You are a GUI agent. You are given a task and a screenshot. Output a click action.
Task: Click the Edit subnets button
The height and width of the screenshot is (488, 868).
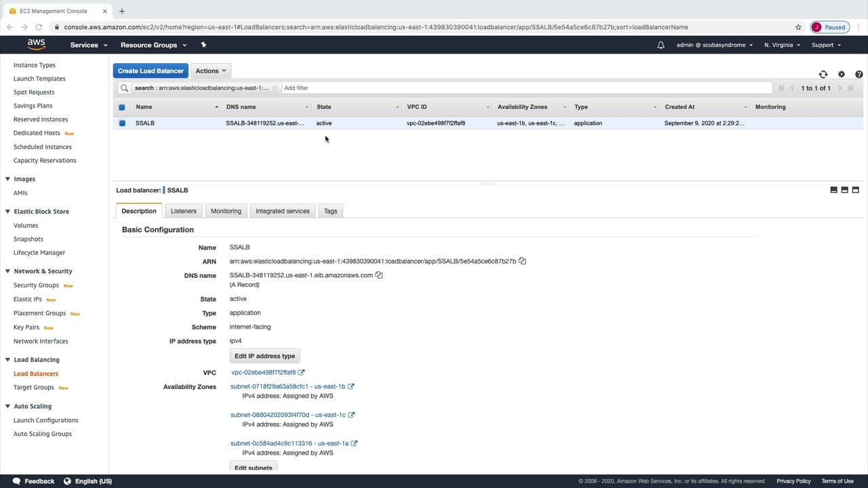[x=253, y=468]
